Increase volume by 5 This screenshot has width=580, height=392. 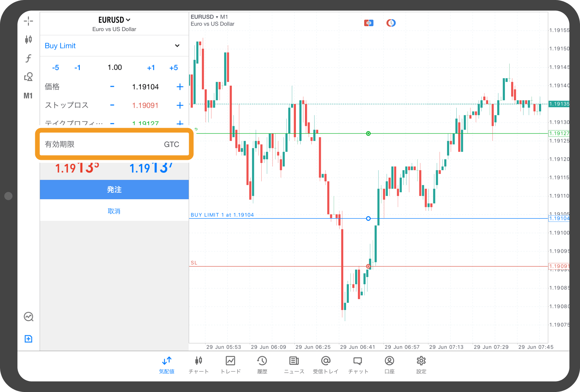(x=174, y=68)
